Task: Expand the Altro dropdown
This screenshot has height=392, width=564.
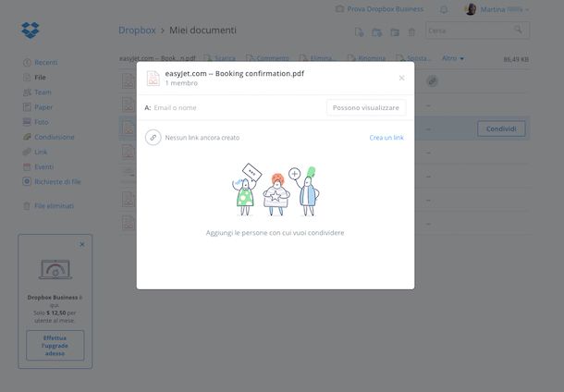Action: tap(452, 58)
